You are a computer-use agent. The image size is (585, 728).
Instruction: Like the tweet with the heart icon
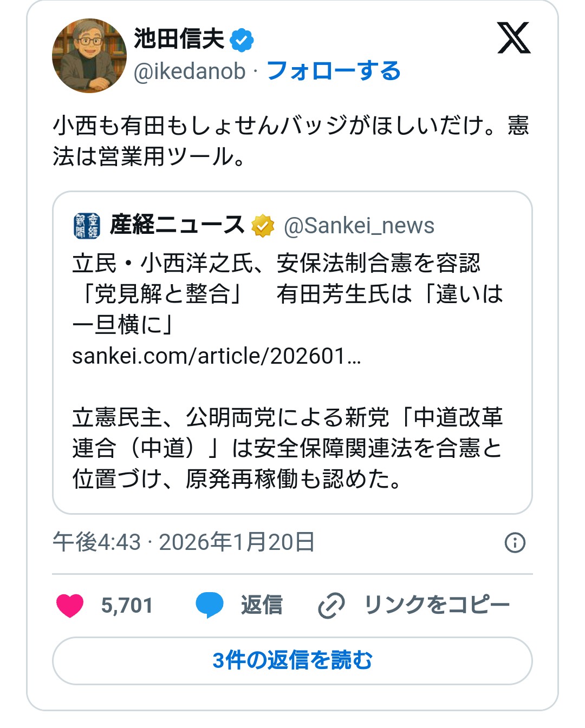(70, 605)
